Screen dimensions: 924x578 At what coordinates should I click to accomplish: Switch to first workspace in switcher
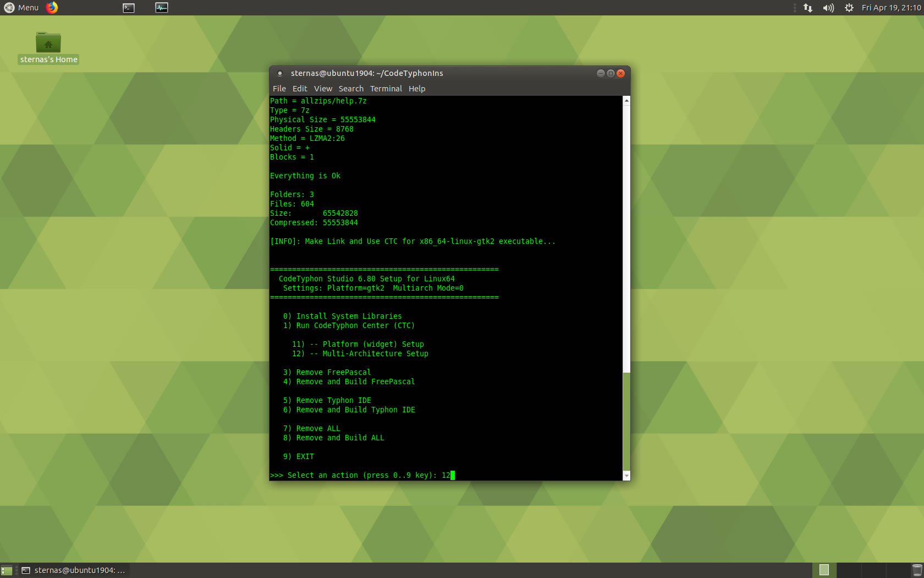(x=824, y=570)
